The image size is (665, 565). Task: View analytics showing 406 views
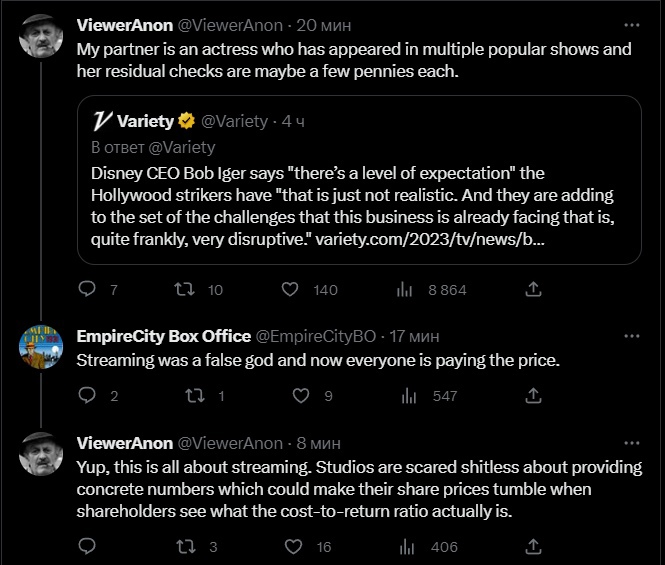point(407,547)
